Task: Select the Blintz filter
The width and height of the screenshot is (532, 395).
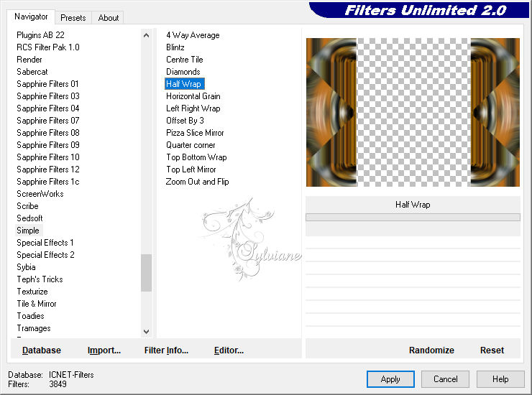Action: (175, 47)
